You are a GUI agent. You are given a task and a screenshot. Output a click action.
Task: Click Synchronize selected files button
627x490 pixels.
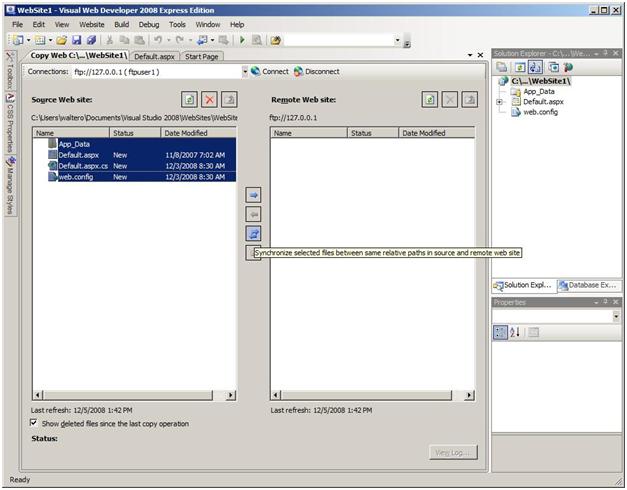coord(254,233)
